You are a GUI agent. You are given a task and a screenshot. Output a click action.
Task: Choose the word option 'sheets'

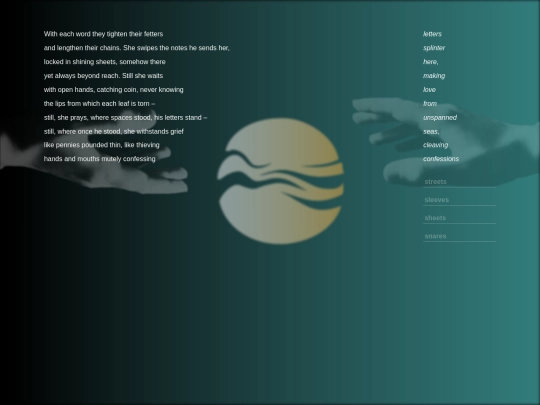pos(459,218)
